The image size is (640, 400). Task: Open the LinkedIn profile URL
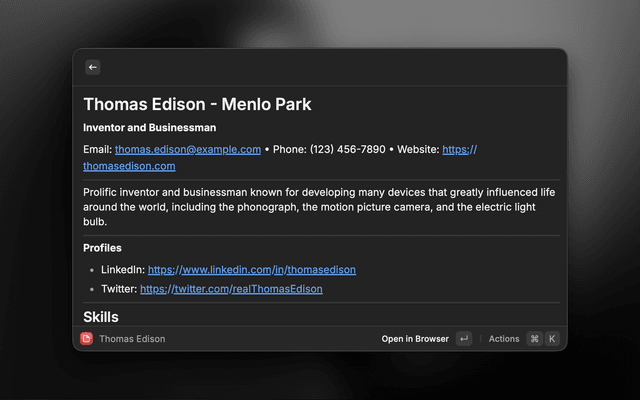coord(253,270)
